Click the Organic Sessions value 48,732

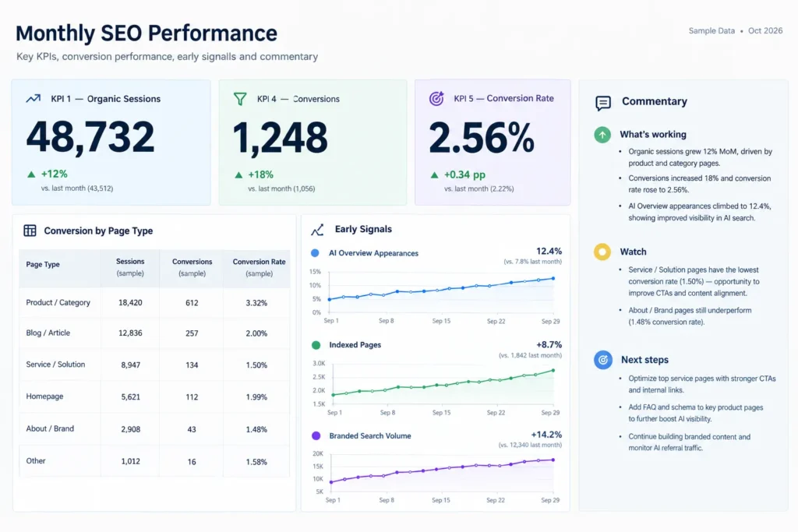click(90, 137)
